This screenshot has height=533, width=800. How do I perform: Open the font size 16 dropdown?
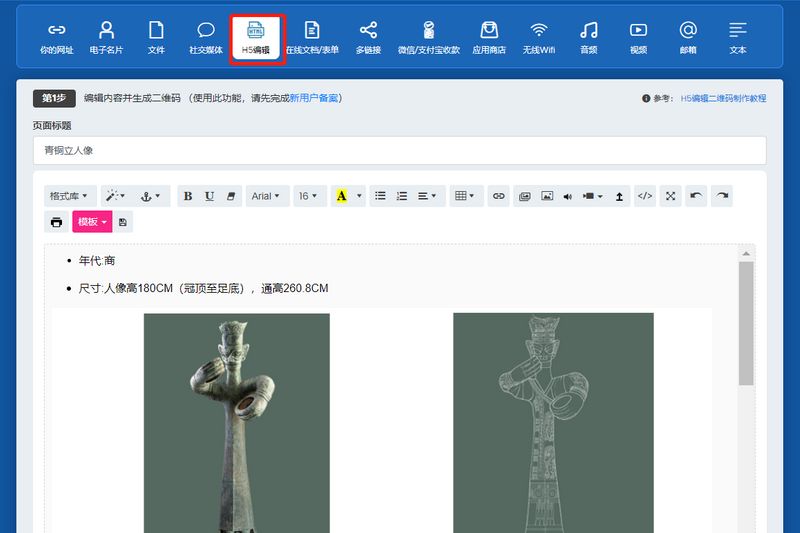tap(308, 196)
